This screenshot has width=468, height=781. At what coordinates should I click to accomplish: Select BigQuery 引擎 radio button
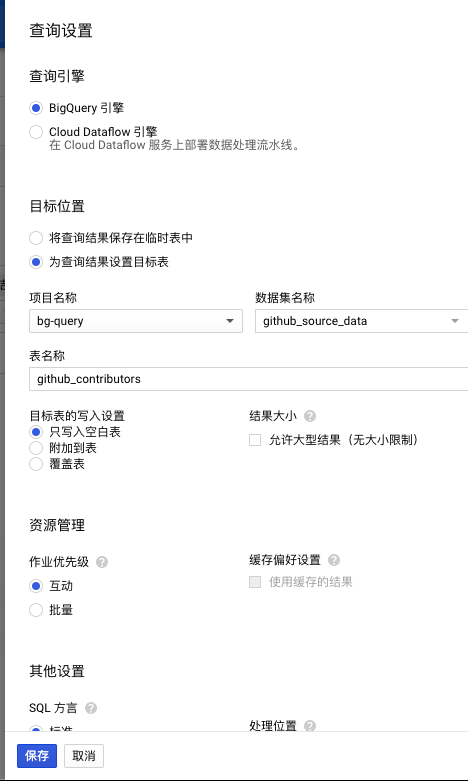click(x=36, y=108)
